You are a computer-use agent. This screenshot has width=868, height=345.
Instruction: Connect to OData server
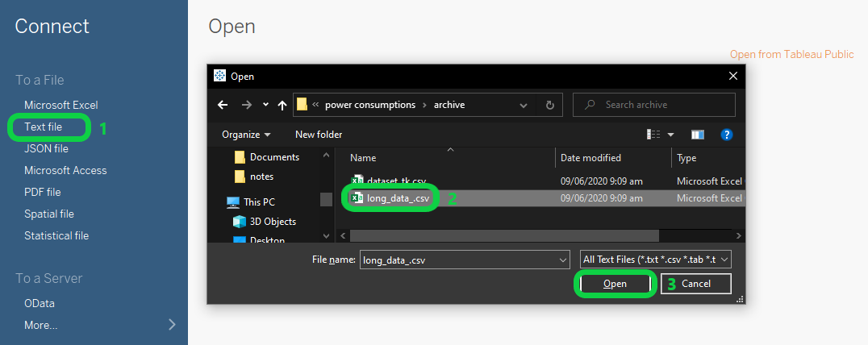[40, 304]
